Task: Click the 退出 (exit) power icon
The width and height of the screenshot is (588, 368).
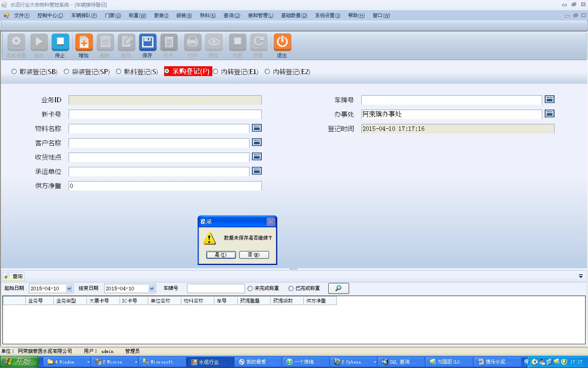Action: click(x=282, y=42)
